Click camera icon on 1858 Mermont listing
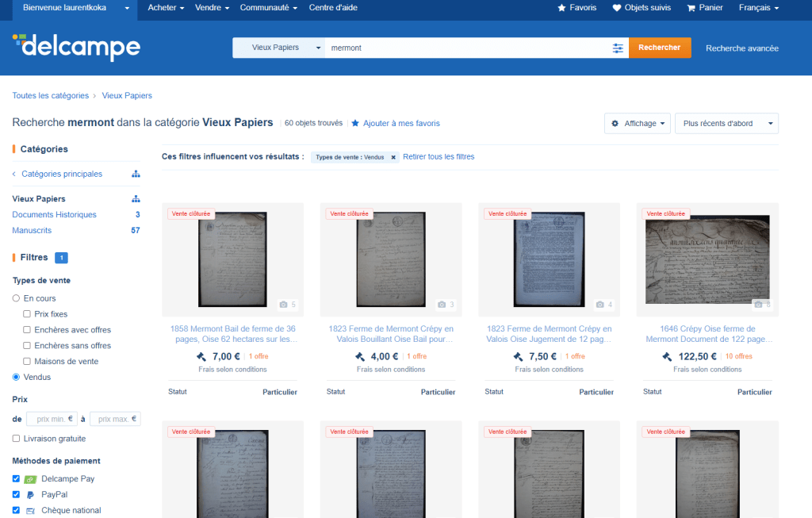The image size is (812, 518). 283,305
